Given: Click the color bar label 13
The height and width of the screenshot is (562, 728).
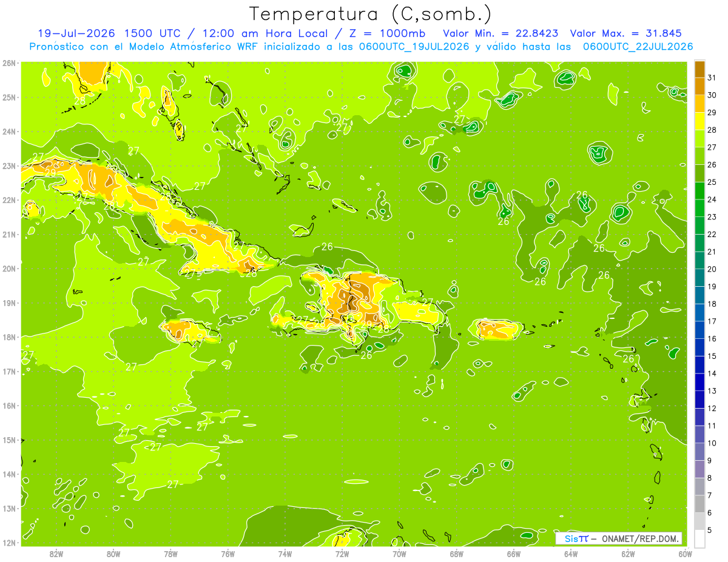Looking at the screenshot, I should pyautogui.click(x=712, y=391).
